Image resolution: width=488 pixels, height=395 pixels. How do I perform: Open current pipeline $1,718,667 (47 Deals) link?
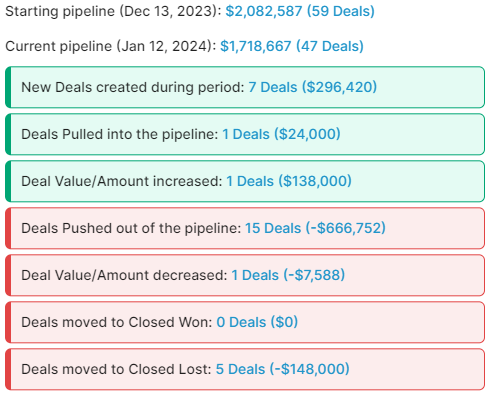[292, 46]
